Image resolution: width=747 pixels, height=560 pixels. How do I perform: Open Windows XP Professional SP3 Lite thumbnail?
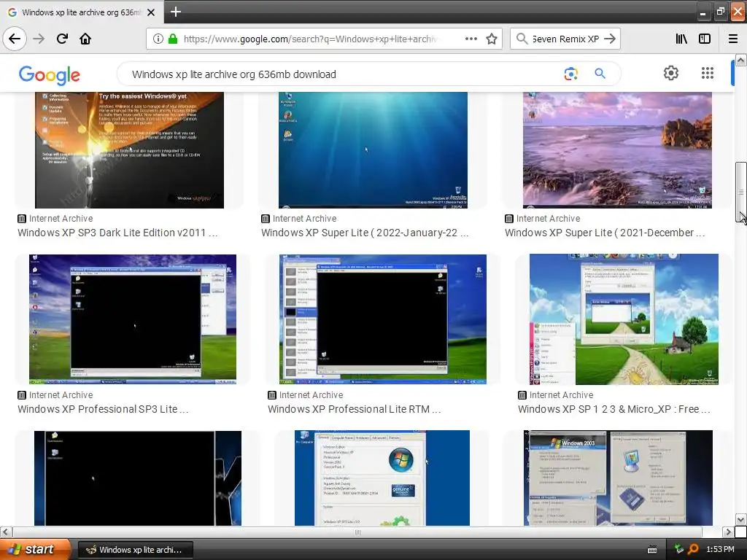coord(133,319)
